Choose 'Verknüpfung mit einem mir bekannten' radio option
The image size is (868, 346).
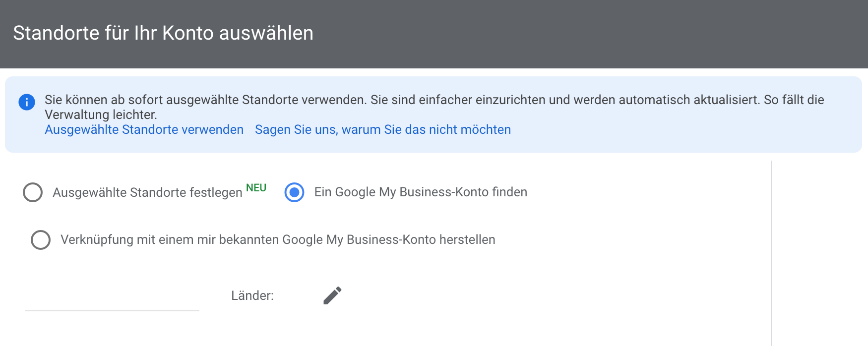(41, 240)
